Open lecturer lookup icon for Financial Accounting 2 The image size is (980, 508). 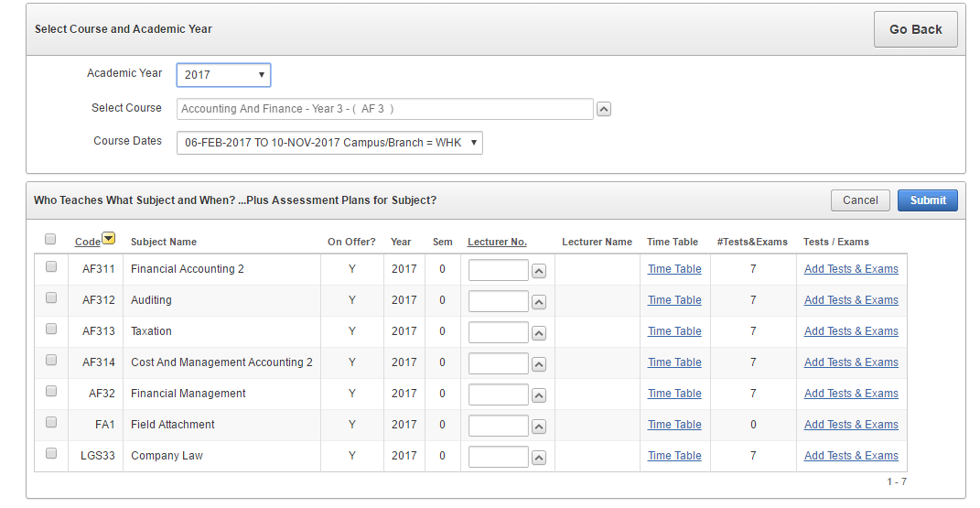tap(539, 271)
